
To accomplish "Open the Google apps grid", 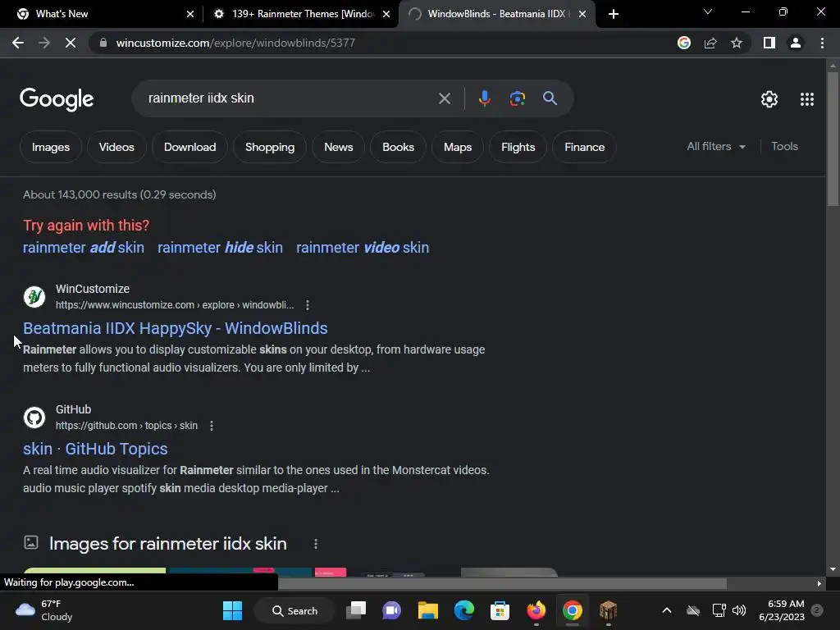I will [807, 99].
